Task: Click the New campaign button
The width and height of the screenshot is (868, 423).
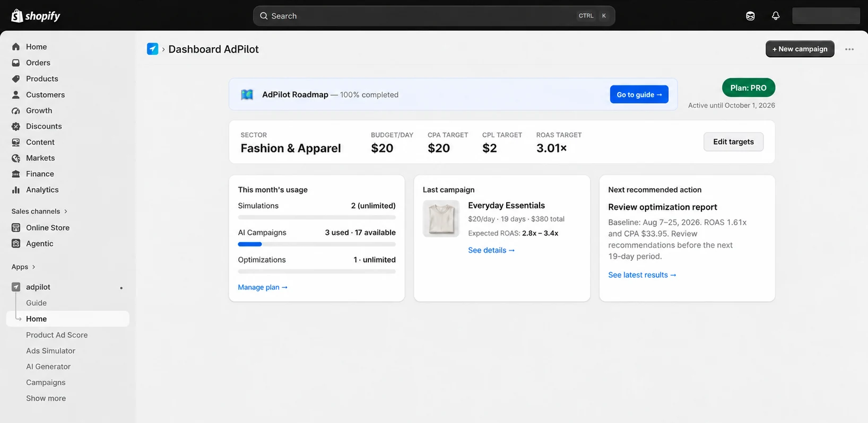Action: (800, 49)
